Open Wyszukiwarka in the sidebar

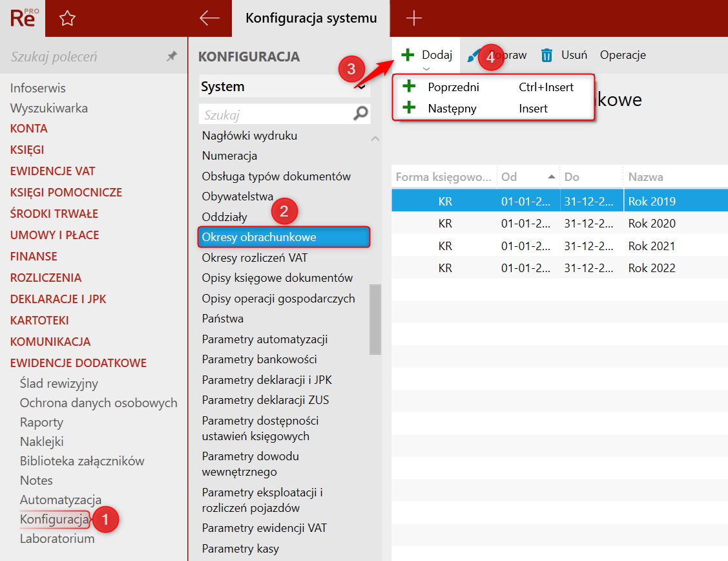(48, 108)
